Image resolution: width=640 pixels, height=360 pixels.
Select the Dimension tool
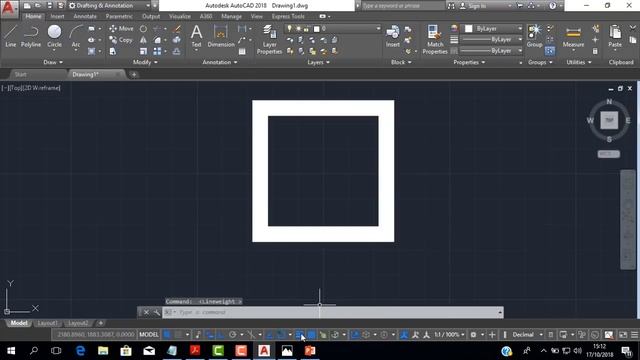coord(221,36)
